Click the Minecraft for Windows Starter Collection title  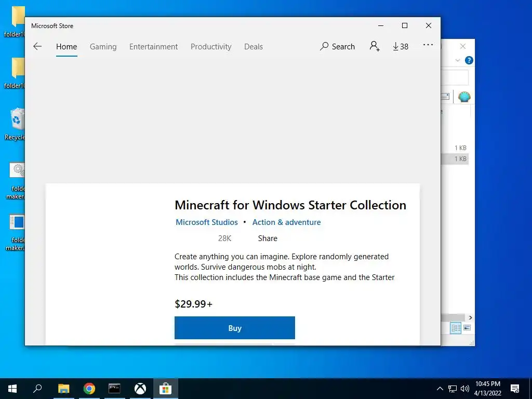(x=290, y=205)
